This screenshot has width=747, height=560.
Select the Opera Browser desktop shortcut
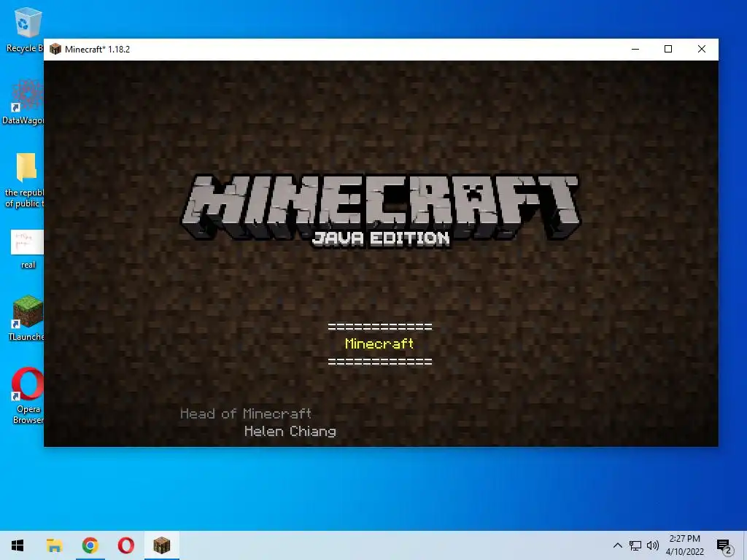27,395
